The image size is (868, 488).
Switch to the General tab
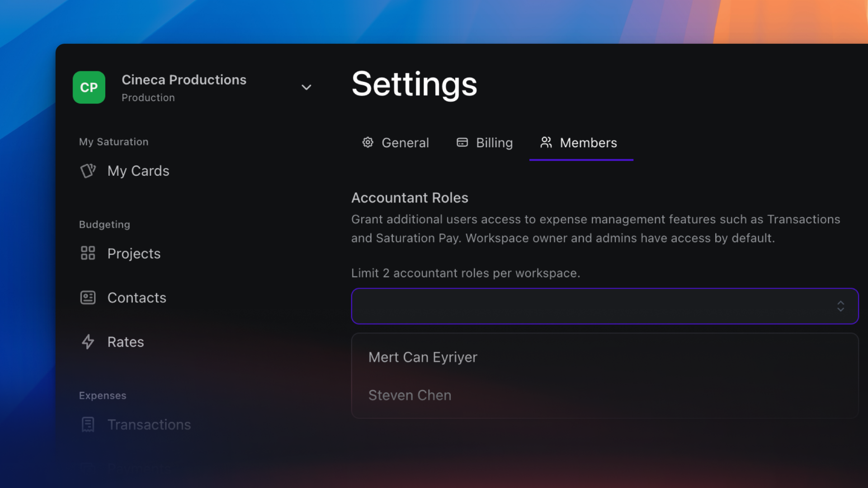tap(395, 143)
